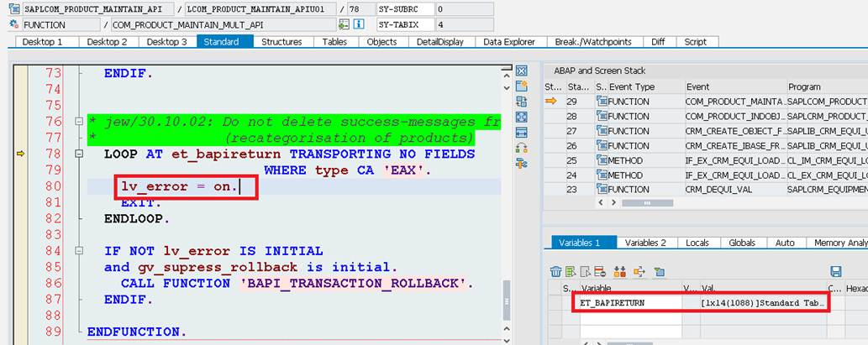Click the breakpoint margin at line 80

tap(20, 186)
